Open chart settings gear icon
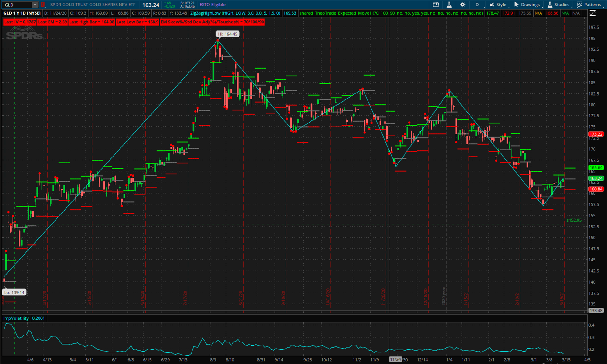Screen dimensions: 607x364 (463, 5)
